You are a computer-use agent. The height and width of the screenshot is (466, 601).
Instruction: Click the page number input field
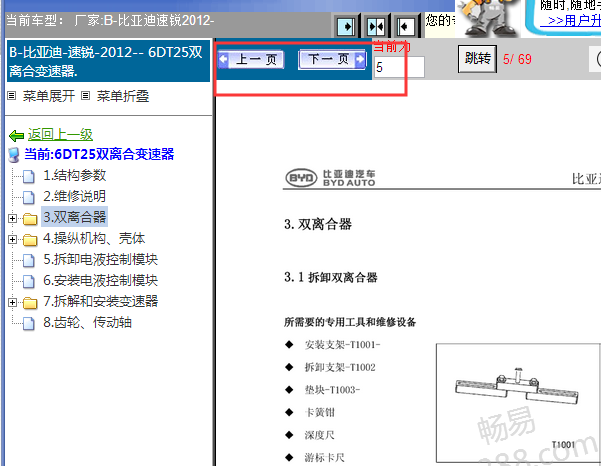(x=399, y=67)
